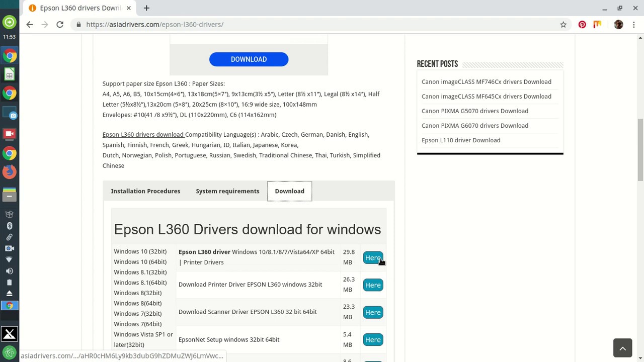Screen dimensions: 644x362
Task: Select the Download tab
Action: pos(289,191)
